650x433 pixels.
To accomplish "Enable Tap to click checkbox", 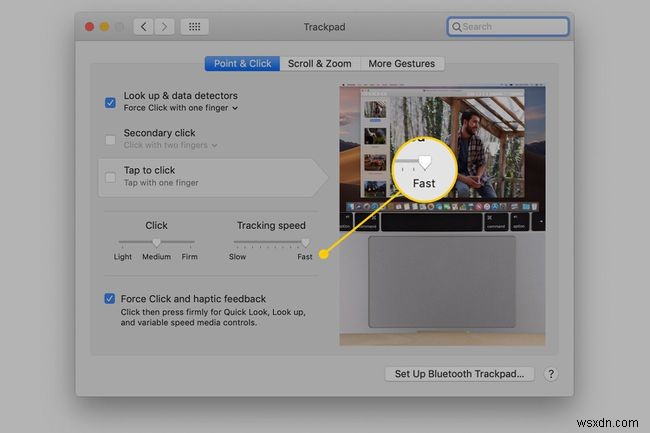I will pos(110,177).
